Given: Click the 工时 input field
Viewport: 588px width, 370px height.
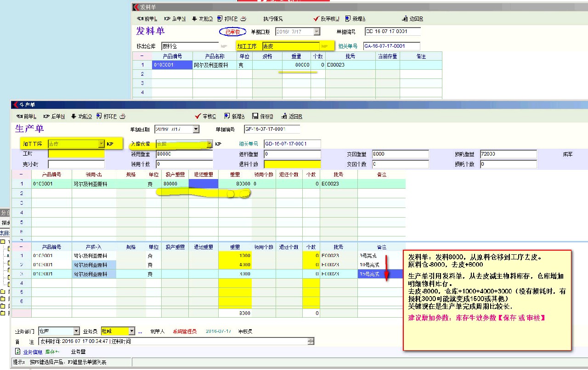Looking at the screenshot, I should pos(76,154).
